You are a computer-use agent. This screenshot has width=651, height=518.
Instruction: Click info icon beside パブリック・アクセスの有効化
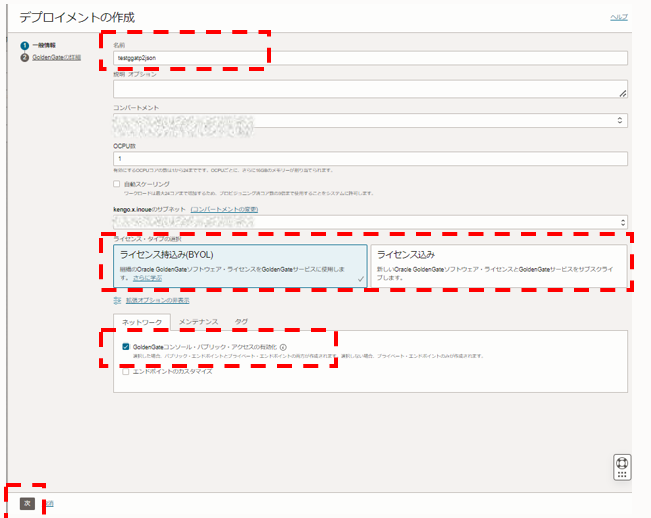pyautogui.click(x=283, y=347)
